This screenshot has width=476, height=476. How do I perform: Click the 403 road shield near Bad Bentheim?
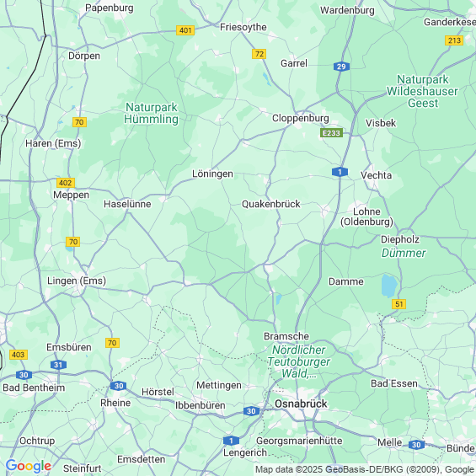[x=19, y=355]
